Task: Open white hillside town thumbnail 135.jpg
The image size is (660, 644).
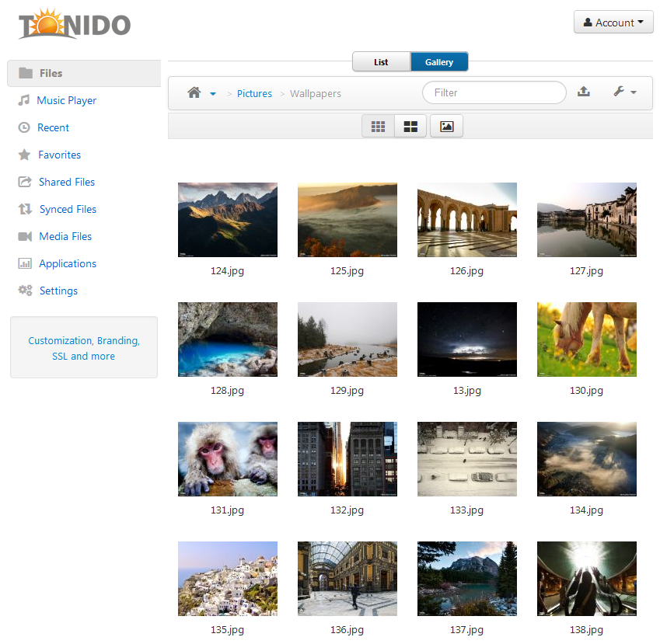Action: 228,579
